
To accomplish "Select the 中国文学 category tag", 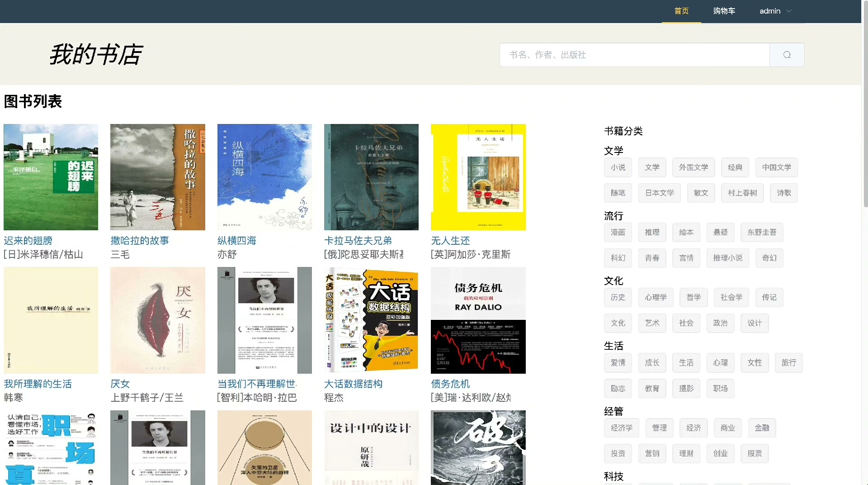I will pyautogui.click(x=777, y=167).
